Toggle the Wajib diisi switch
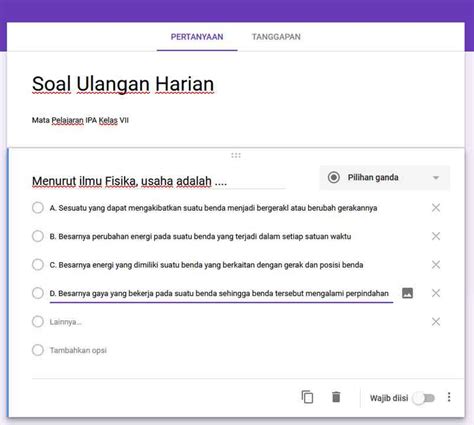Screen dimensions: 474x425 424,398
